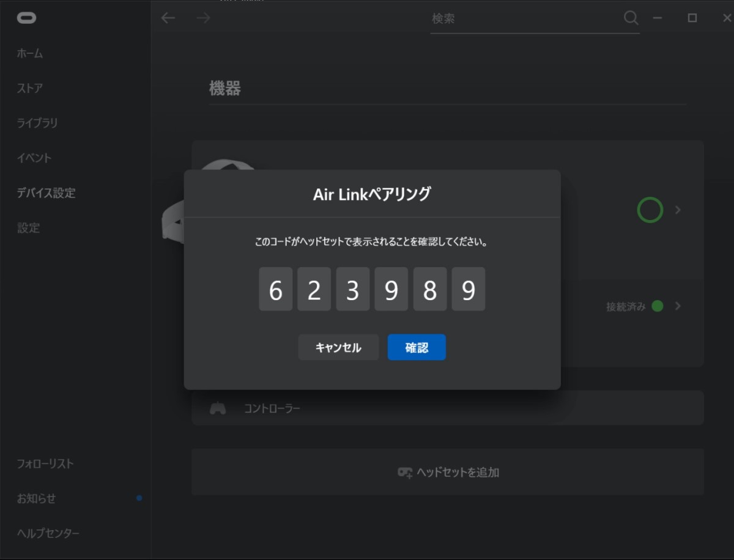Click the search magnifier icon

tap(631, 18)
